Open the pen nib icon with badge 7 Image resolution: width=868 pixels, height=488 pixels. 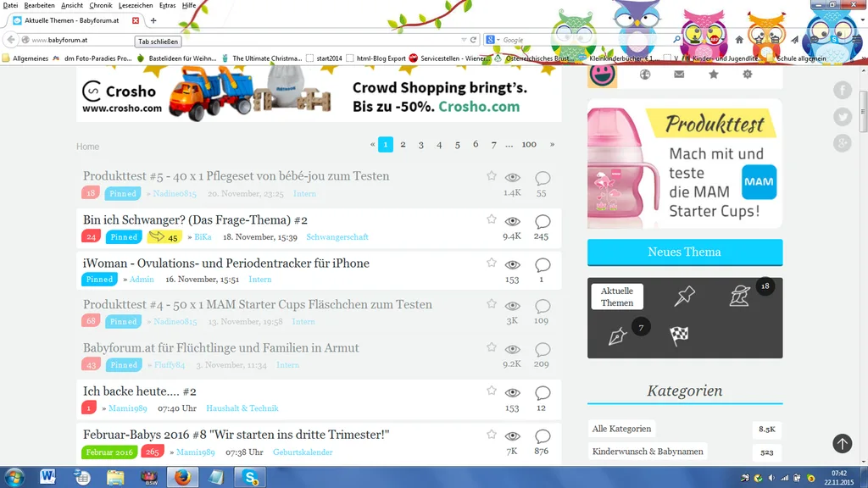(617, 335)
